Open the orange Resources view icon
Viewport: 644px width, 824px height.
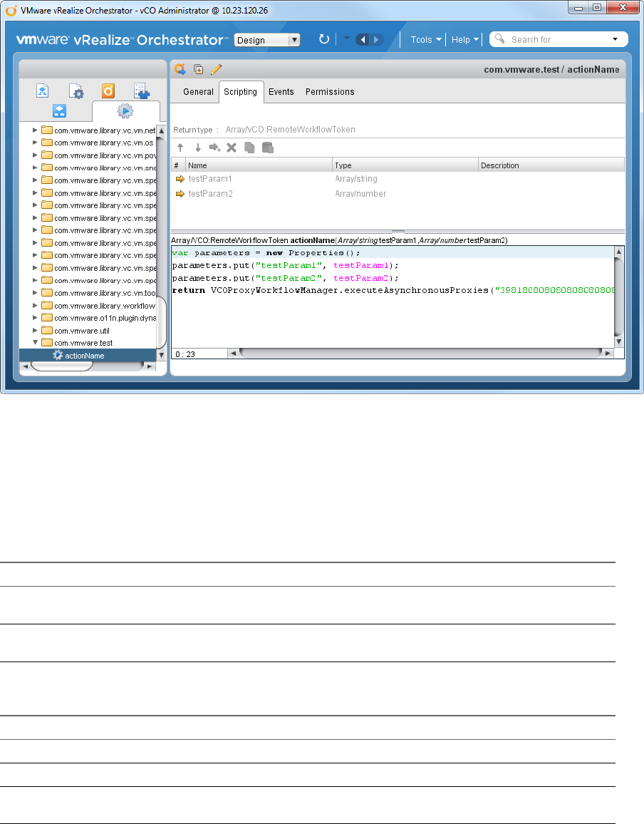[x=108, y=91]
